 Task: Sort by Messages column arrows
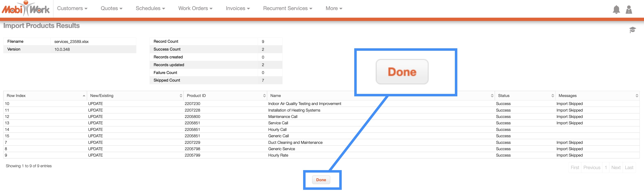pyautogui.click(x=636, y=96)
